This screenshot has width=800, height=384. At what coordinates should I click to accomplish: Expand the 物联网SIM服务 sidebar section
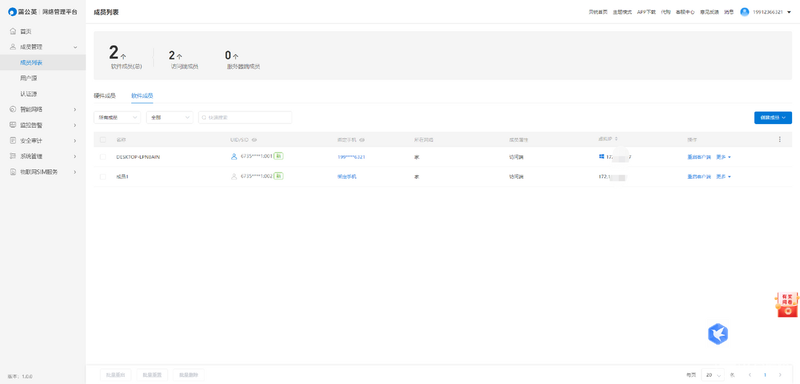[x=75, y=172]
